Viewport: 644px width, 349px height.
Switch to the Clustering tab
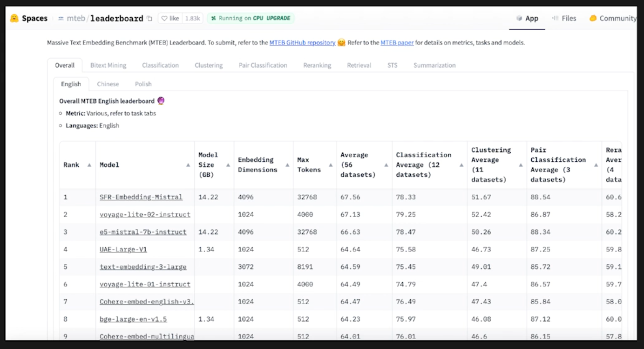pyautogui.click(x=209, y=65)
